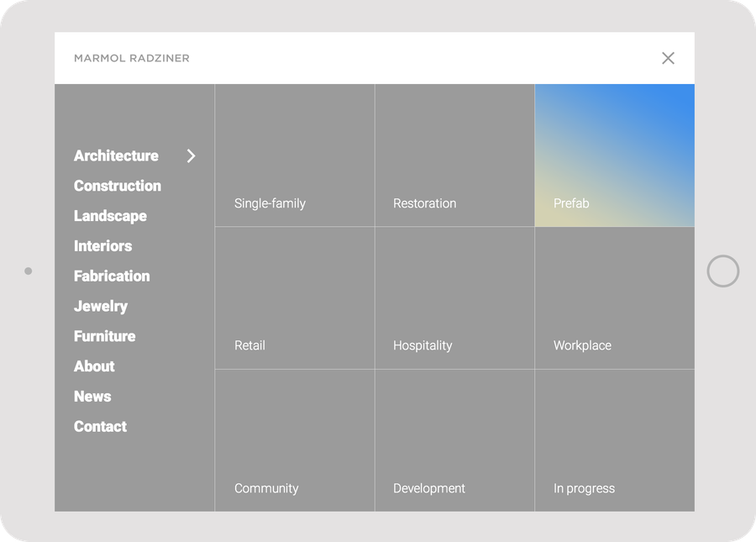Open the Interiors menu item
The image size is (756, 542).
pos(102,246)
